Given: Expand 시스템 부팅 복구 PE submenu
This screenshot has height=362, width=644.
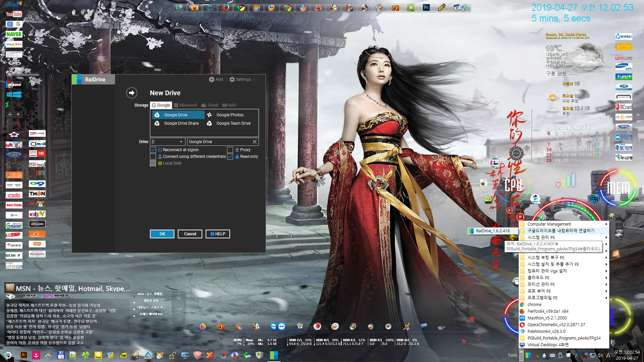Looking at the screenshot, I should [x=563, y=257].
